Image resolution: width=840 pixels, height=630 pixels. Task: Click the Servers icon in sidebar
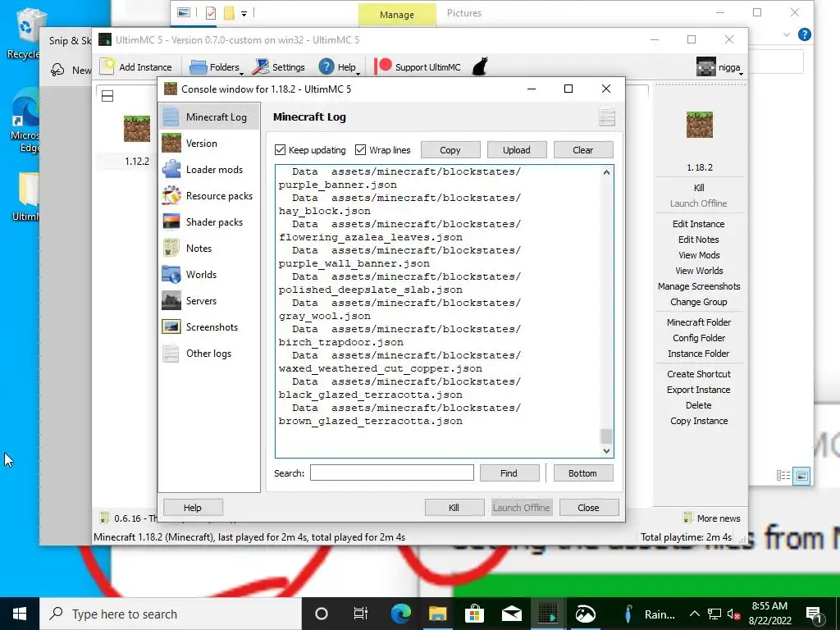click(x=171, y=300)
